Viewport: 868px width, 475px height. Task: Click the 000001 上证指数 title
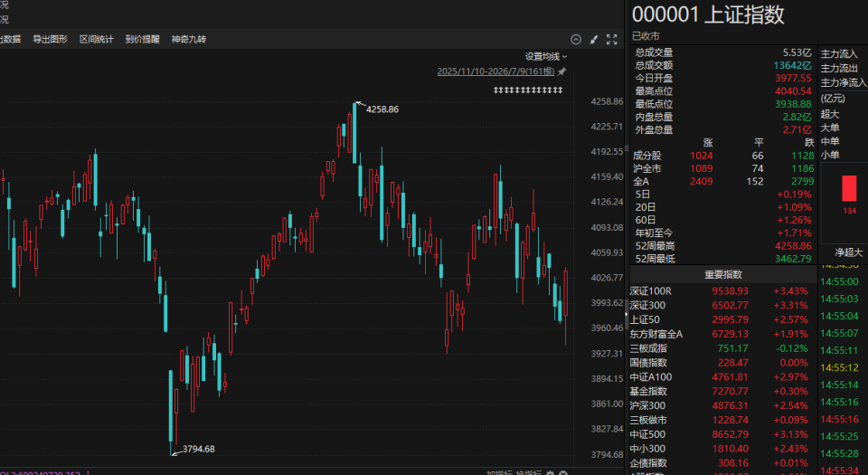(x=708, y=15)
